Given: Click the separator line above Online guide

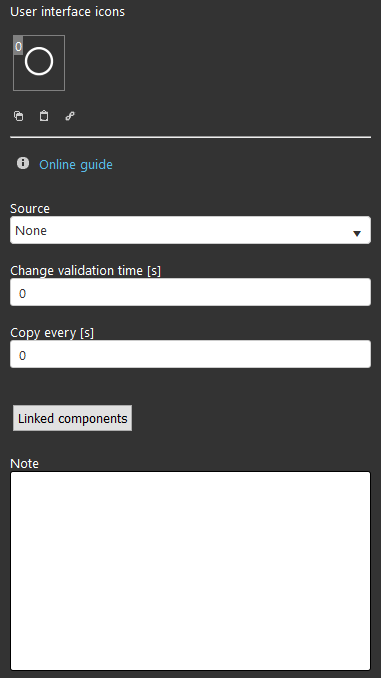Looking at the screenshot, I should [x=190, y=137].
